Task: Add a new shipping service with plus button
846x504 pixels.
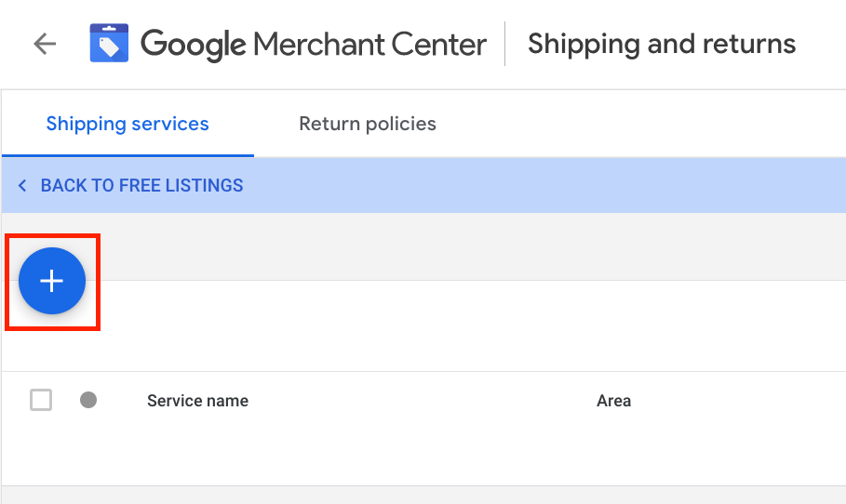Action: pos(52,281)
